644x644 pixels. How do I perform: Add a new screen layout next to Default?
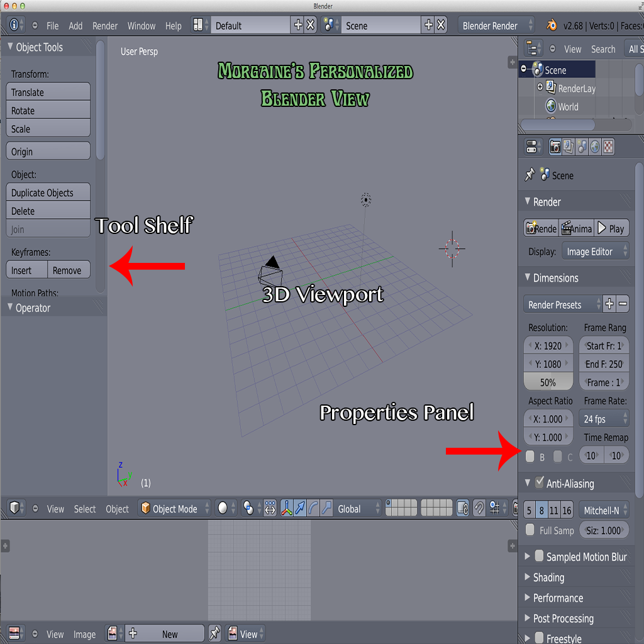pyautogui.click(x=297, y=25)
